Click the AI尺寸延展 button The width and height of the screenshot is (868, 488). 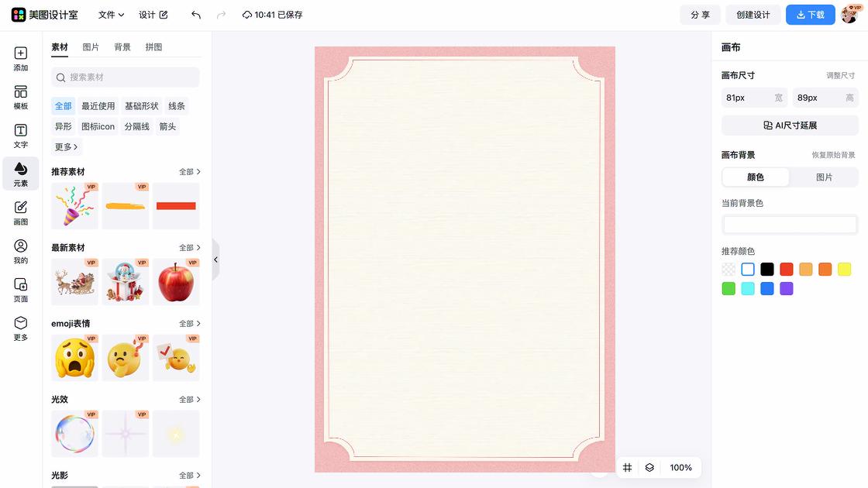pyautogui.click(x=790, y=125)
